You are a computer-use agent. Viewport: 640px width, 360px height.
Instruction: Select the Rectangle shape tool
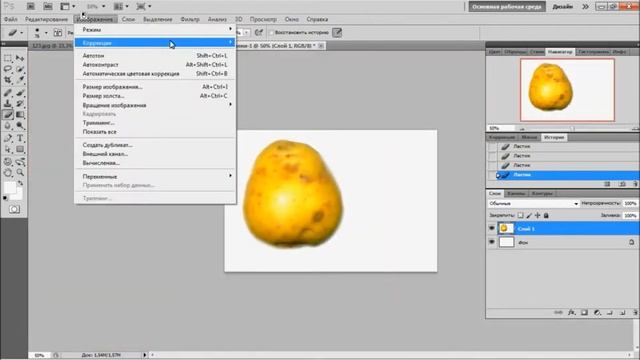20,150
